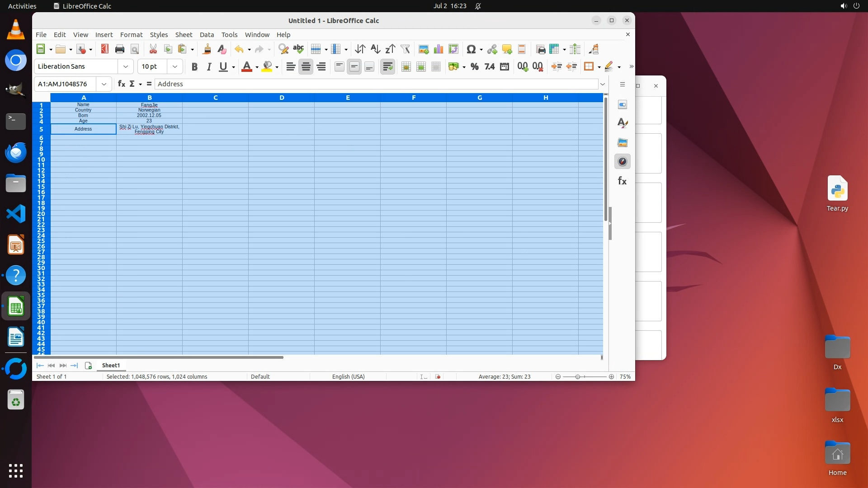Click the Sort Ascending icon
Screen dimensions: 868x488
pyautogui.click(x=375, y=49)
